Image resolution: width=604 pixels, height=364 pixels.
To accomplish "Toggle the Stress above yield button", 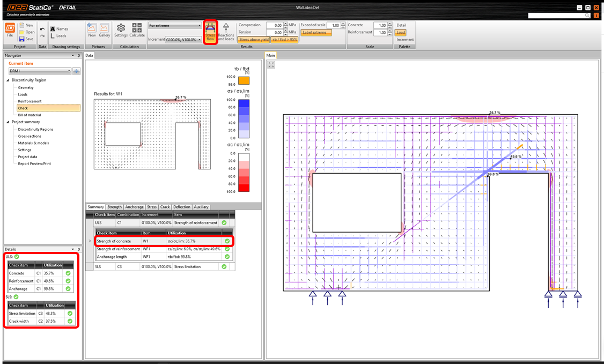I will pos(253,40).
